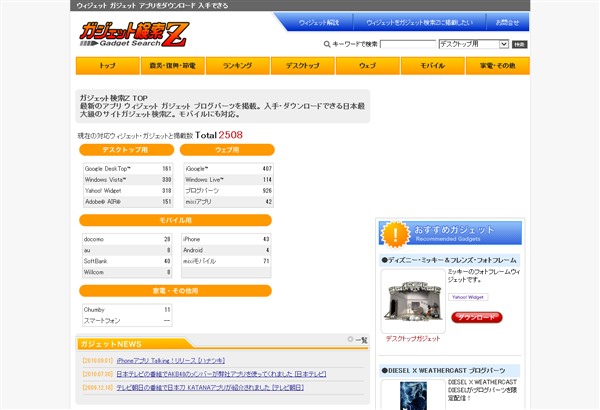
Task: Open the mixiアプリ row
Action: point(228,202)
